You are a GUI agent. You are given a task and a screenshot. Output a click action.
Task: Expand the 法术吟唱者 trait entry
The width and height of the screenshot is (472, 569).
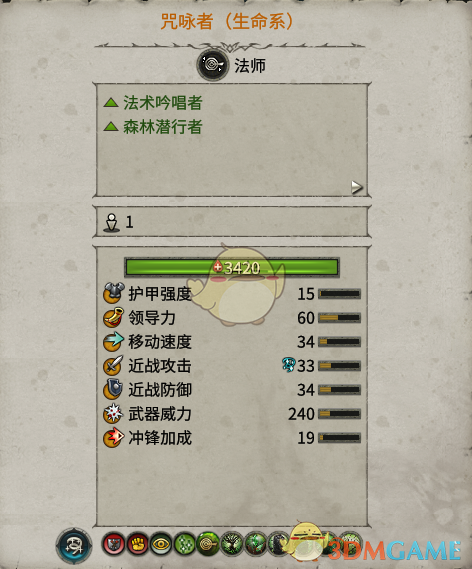(x=152, y=103)
